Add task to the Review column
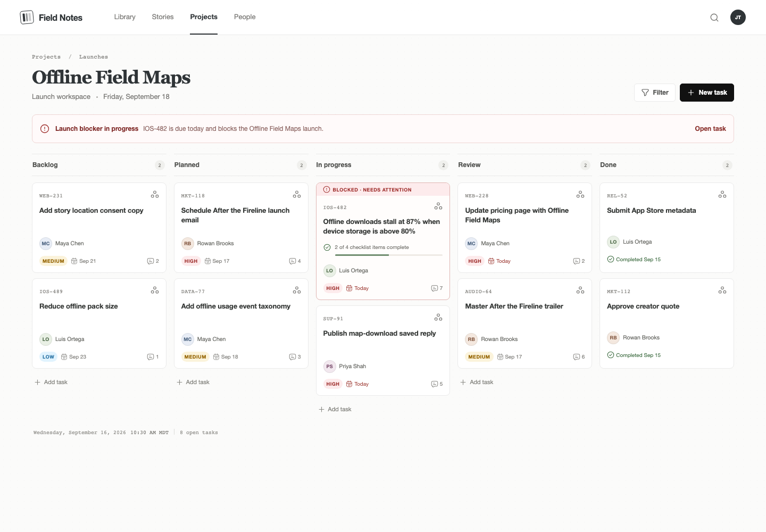 click(x=477, y=383)
